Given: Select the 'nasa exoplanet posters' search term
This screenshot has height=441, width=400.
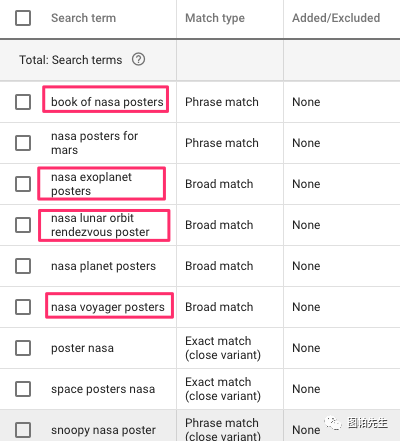Looking at the screenshot, I should (x=91, y=184).
